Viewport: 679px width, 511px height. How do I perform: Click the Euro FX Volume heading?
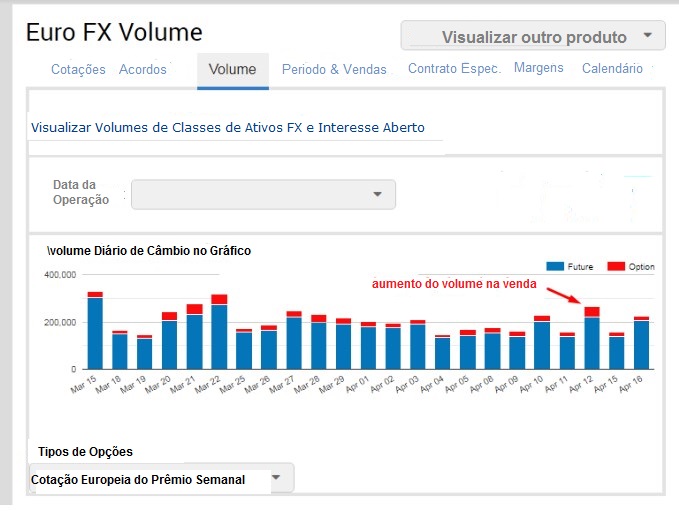pyautogui.click(x=114, y=32)
